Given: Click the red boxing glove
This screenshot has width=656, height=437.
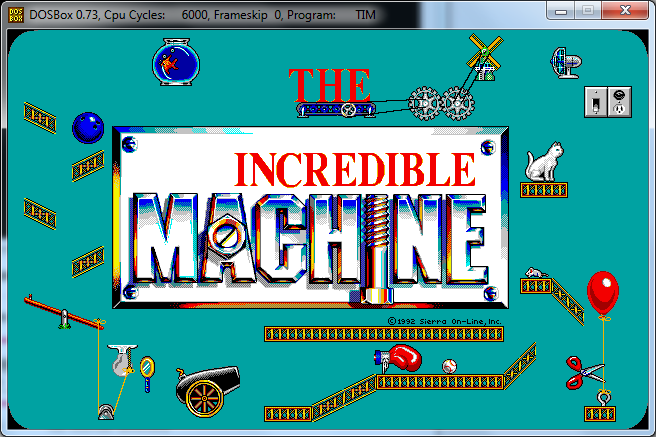Looking at the screenshot, I should tap(399, 358).
